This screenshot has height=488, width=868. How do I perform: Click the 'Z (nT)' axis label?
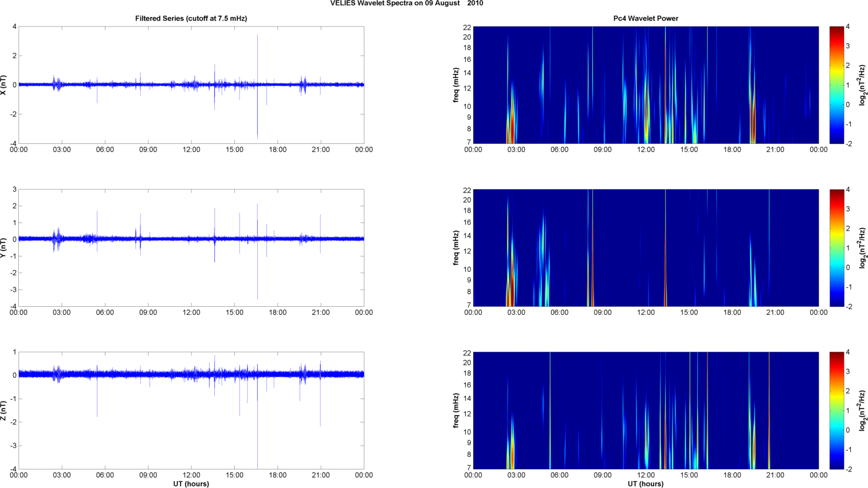(4, 411)
